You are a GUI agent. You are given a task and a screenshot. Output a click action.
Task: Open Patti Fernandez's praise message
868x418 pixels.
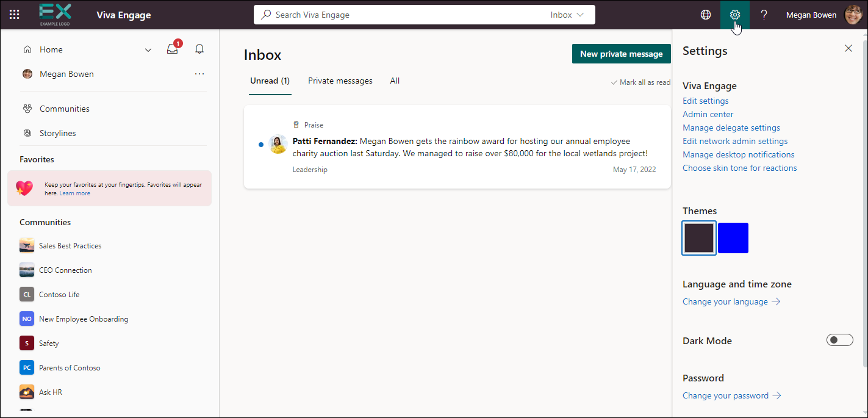pos(457,147)
